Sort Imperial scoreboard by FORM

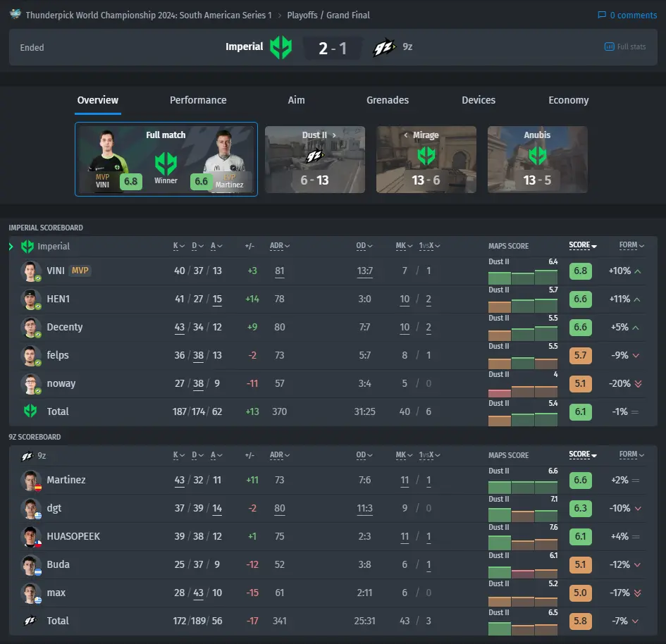[x=631, y=245]
